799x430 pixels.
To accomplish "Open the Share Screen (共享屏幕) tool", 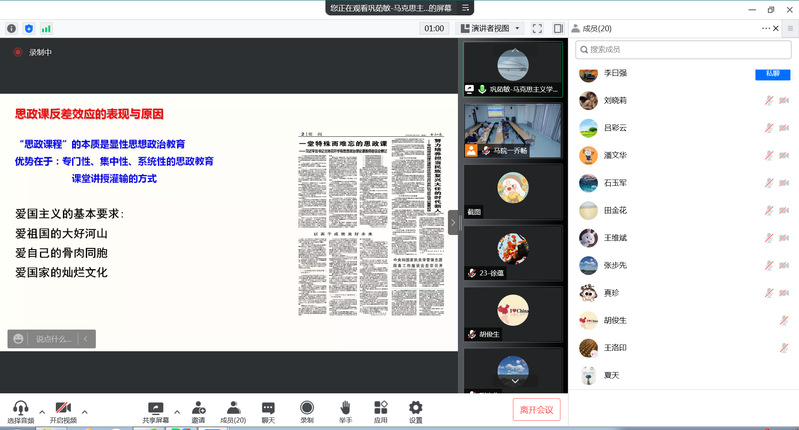I will tap(155, 412).
